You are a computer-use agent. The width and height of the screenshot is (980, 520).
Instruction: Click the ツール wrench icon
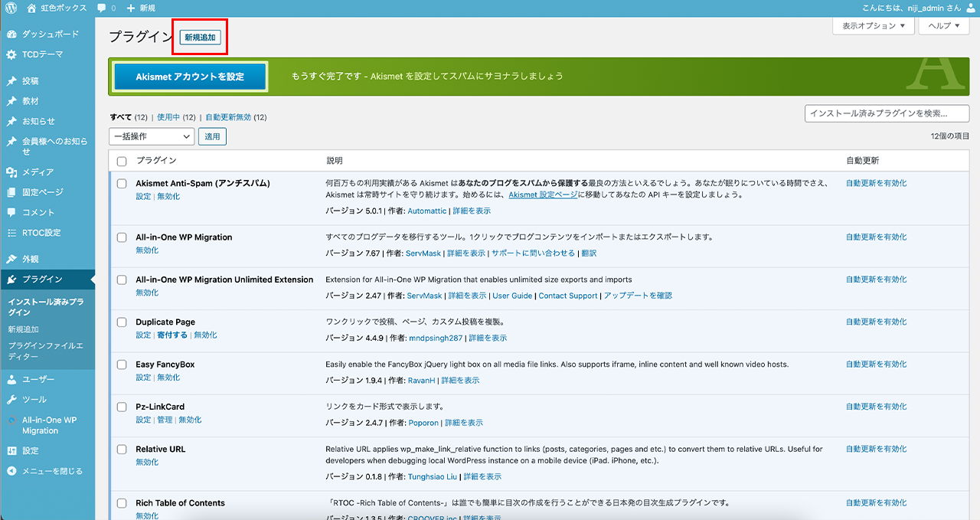pyautogui.click(x=11, y=400)
